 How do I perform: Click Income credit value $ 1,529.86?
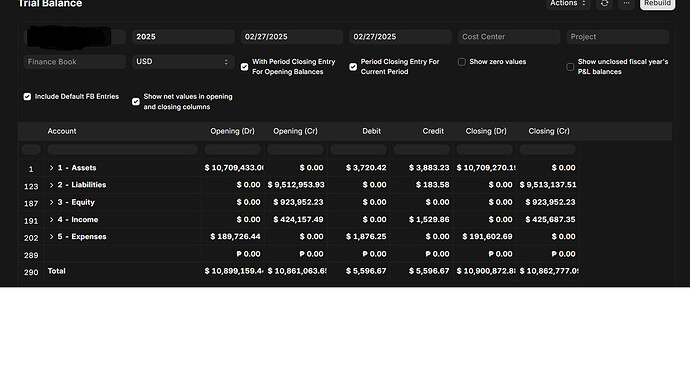(429, 219)
